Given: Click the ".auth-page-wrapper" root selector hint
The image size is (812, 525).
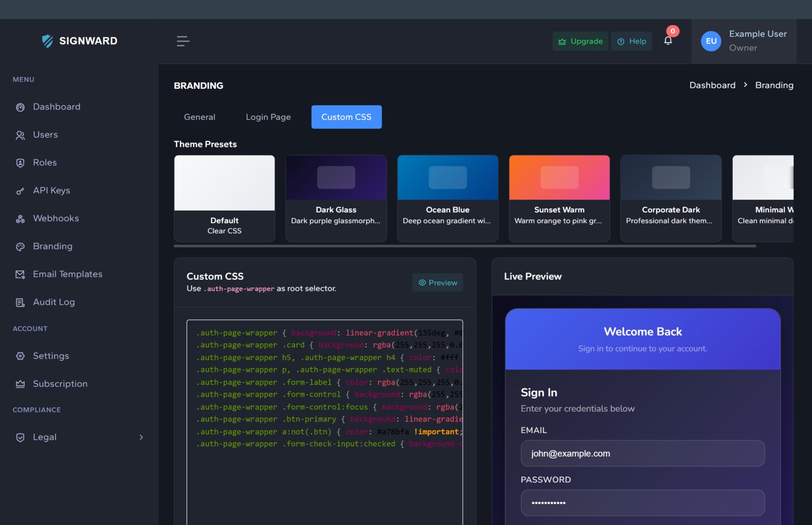Looking at the screenshot, I should coord(239,289).
